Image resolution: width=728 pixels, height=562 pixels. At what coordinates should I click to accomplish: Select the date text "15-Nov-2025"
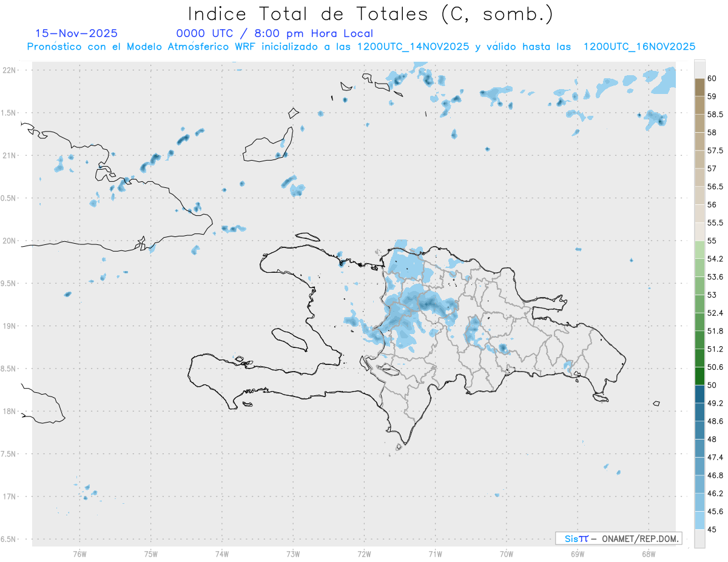[76, 33]
